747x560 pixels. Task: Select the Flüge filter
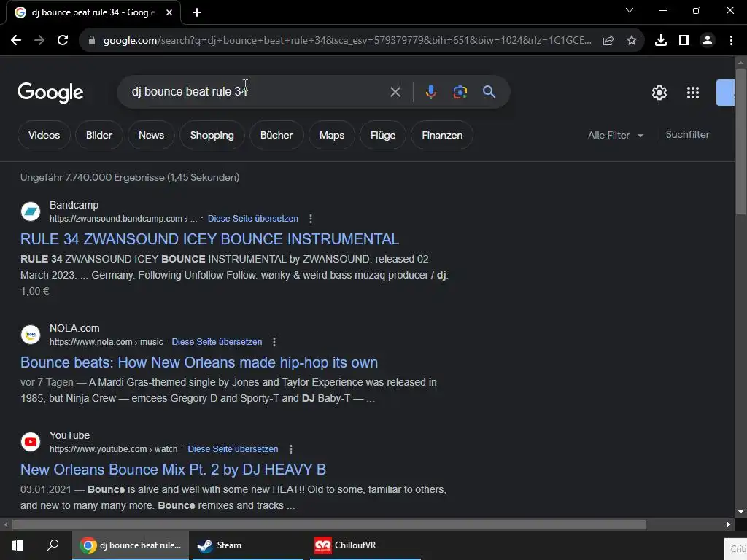click(x=383, y=135)
